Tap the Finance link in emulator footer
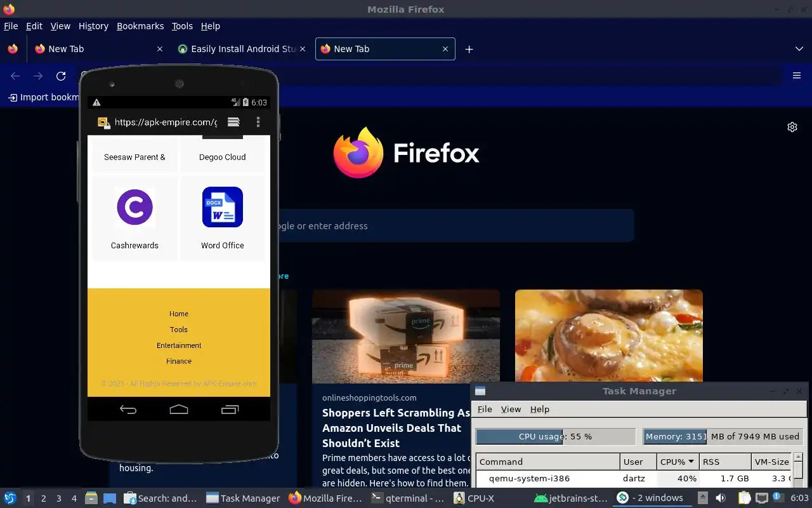Image resolution: width=812 pixels, height=508 pixels. pos(179,361)
